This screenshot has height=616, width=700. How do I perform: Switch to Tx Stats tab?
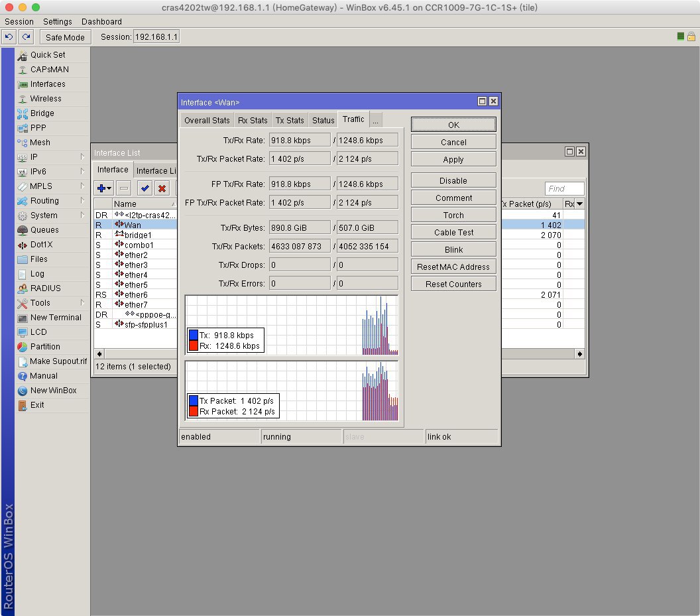click(289, 121)
